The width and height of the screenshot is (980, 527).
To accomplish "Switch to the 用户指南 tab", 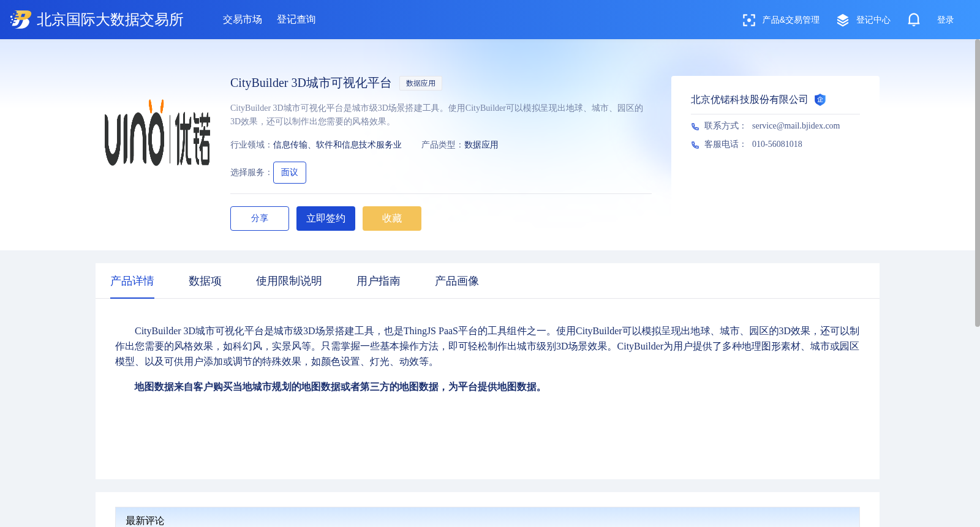I will pyautogui.click(x=379, y=281).
